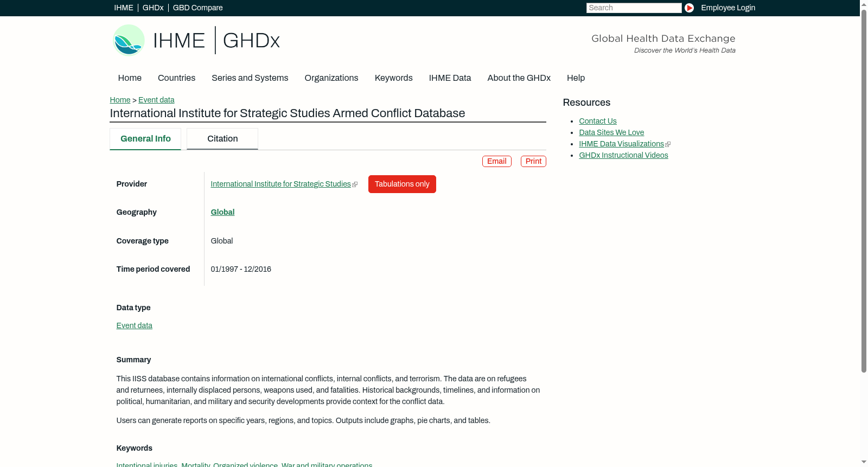868x467 pixels.
Task: Open IHME link in top bar
Action: pyautogui.click(x=124, y=8)
